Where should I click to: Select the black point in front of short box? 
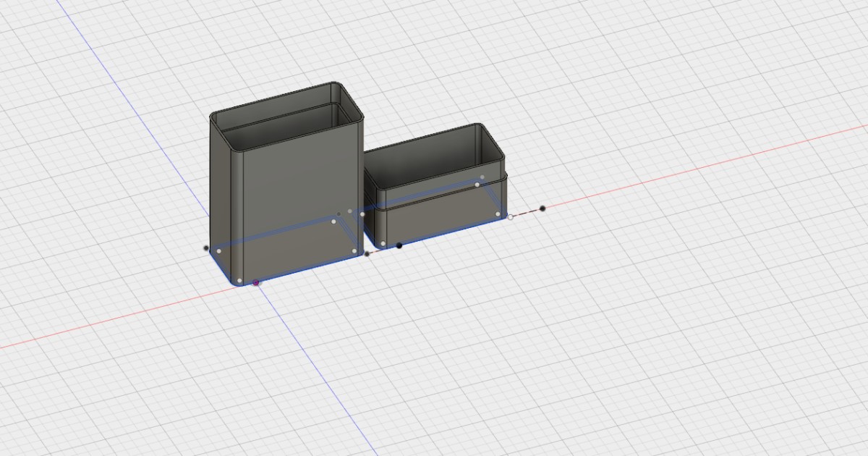399,245
